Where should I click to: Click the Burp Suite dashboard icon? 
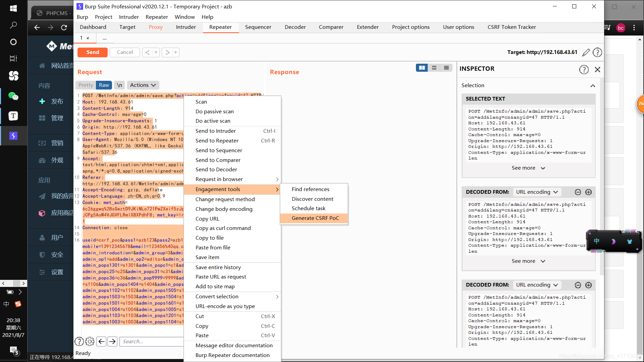click(x=93, y=27)
